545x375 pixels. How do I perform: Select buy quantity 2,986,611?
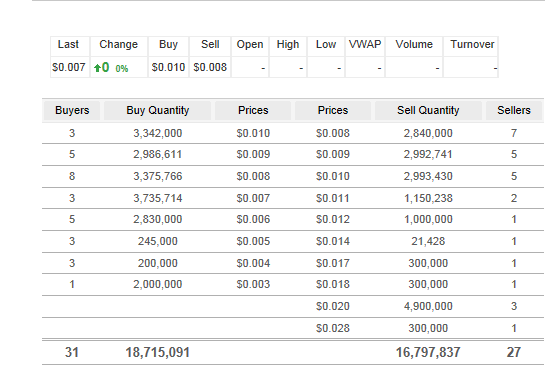point(157,155)
